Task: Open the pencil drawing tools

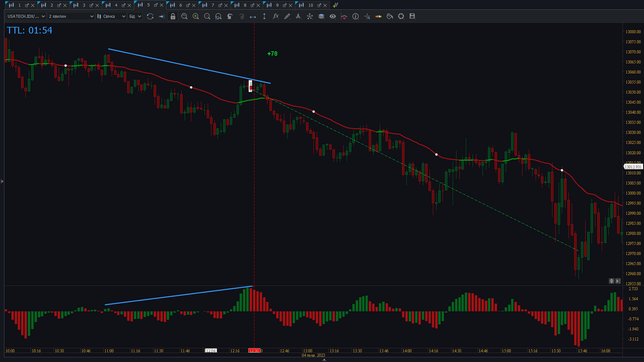Action: point(287,16)
